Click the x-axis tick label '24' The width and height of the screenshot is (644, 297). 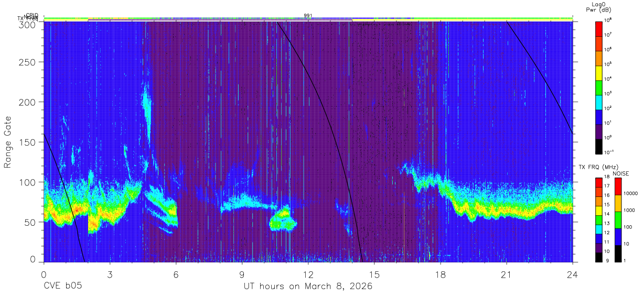coord(572,274)
